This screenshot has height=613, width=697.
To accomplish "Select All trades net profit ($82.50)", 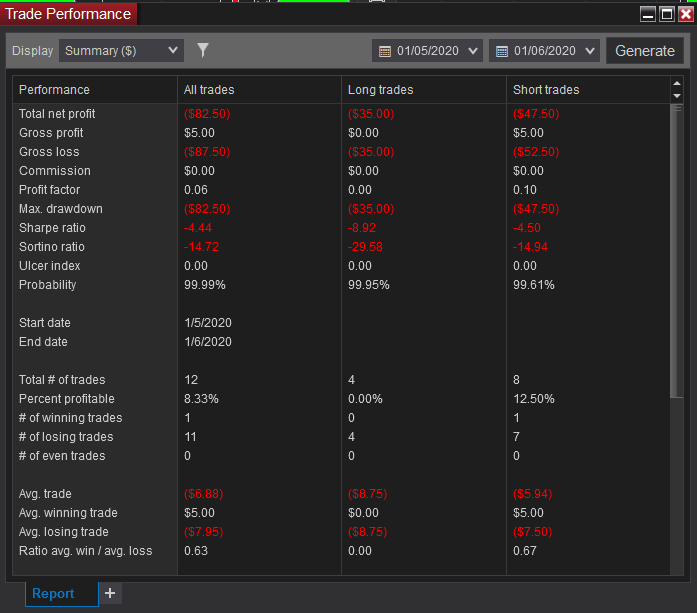I will tap(207, 114).
